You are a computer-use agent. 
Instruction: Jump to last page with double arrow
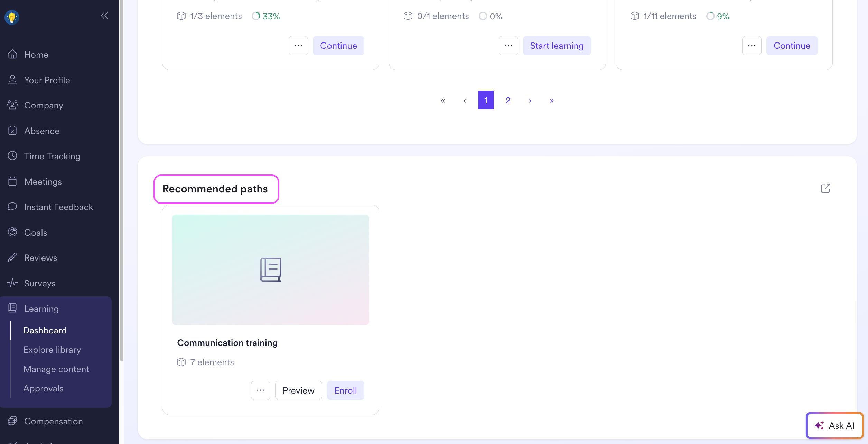pyautogui.click(x=552, y=100)
